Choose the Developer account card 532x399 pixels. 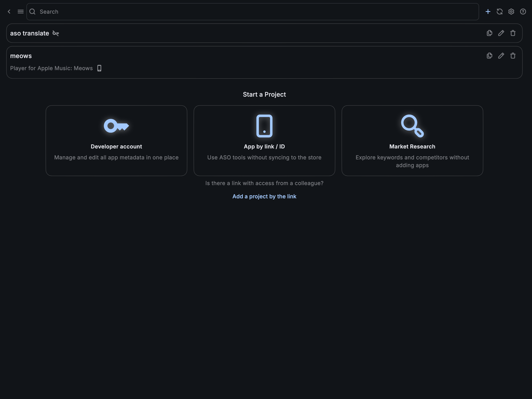point(116,140)
